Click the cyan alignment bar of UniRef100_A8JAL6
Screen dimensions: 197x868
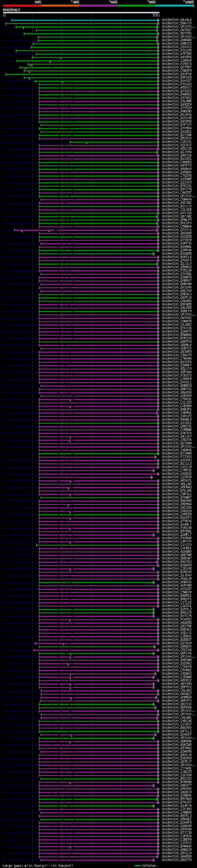[85, 20]
